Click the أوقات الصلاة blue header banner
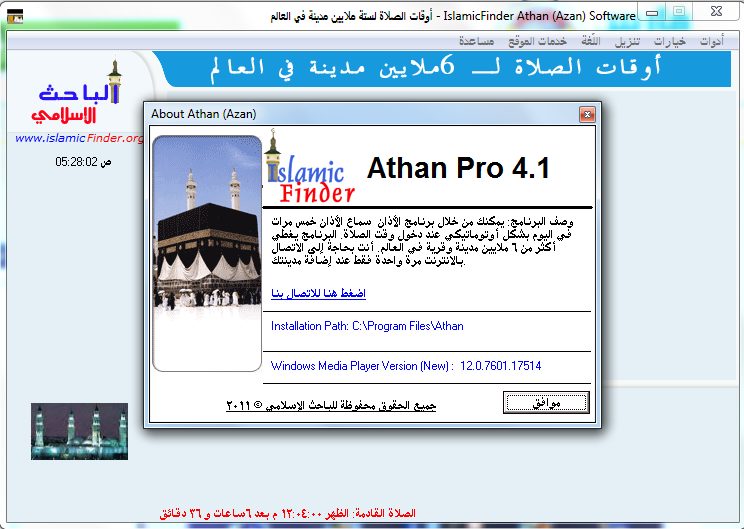 (441, 69)
